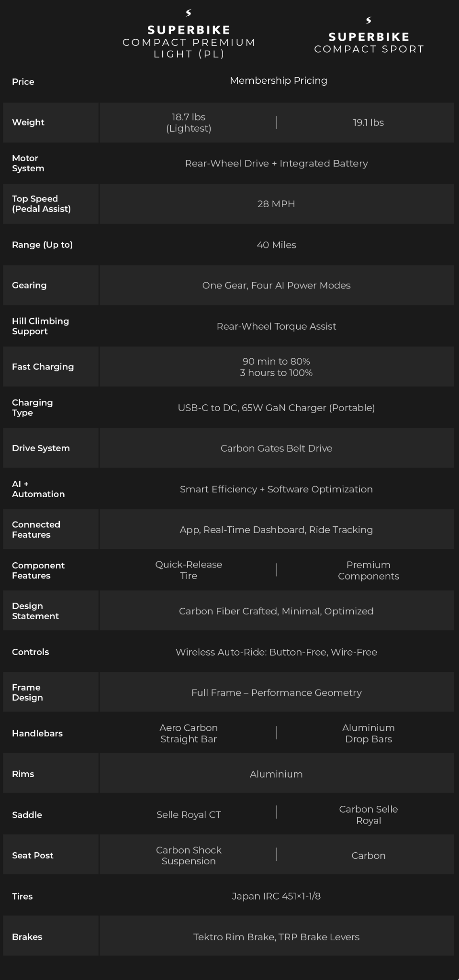Click the Premium Components feature cell
The width and height of the screenshot is (459, 980).
click(368, 570)
